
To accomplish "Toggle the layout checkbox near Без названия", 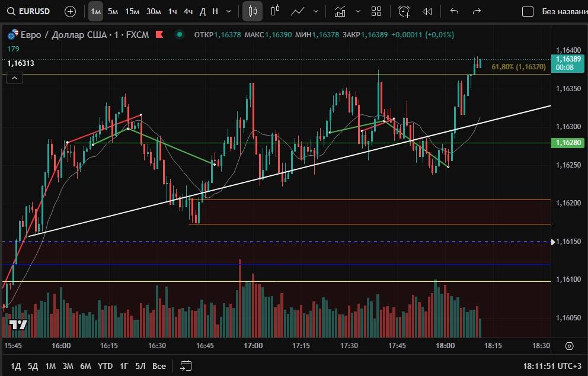I will point(528,11).
